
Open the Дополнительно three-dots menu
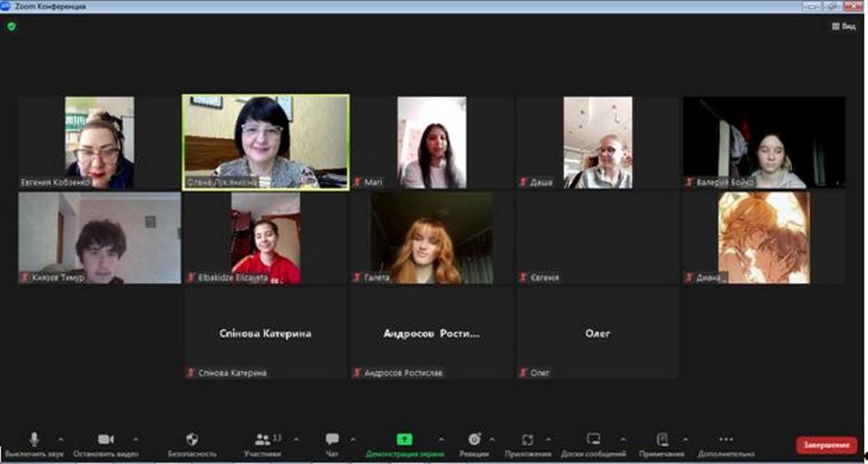click(726, 439)
